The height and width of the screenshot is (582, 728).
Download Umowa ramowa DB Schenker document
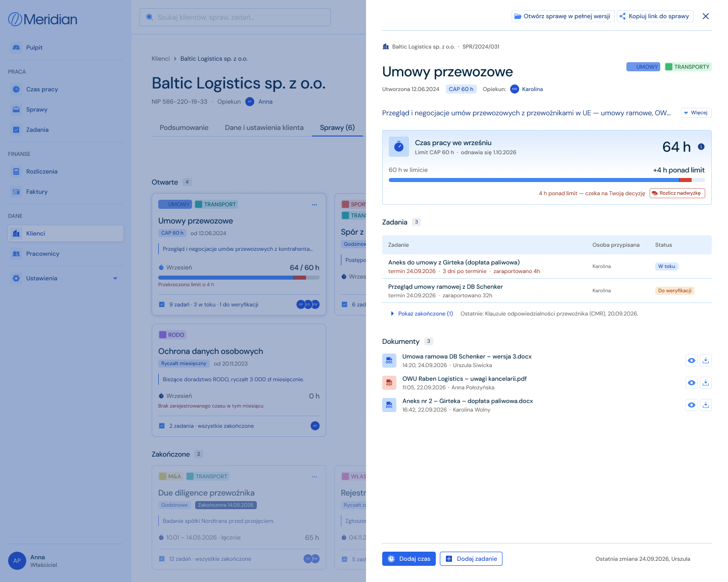click(x=706, y=361)
